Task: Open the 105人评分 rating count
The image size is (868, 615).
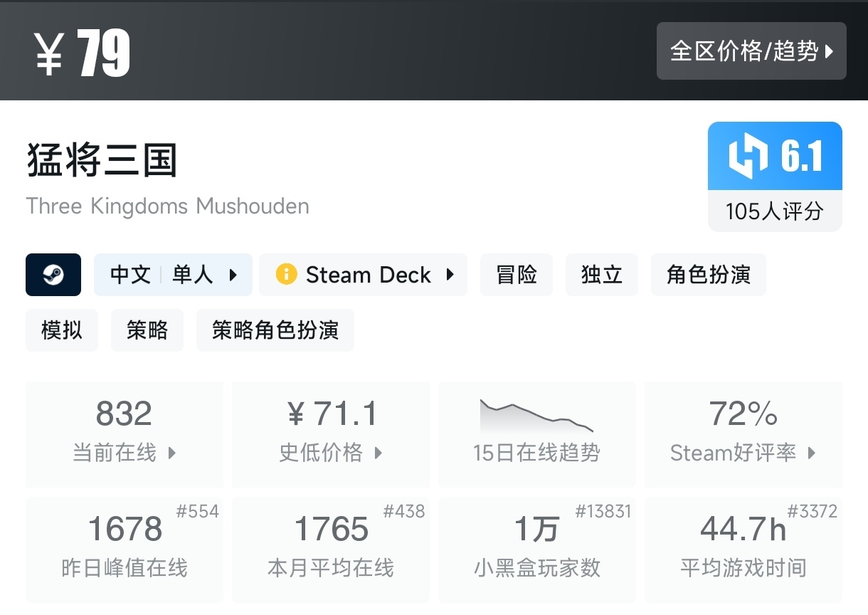Action: (775, 211)
